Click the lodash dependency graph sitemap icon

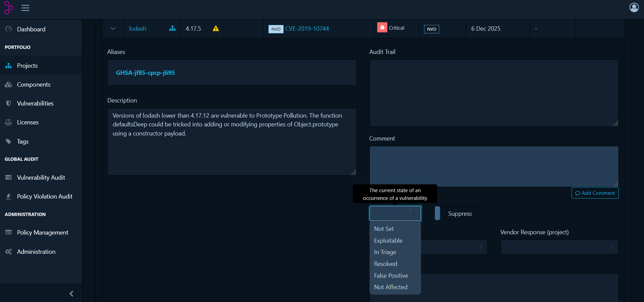(172, 28)
